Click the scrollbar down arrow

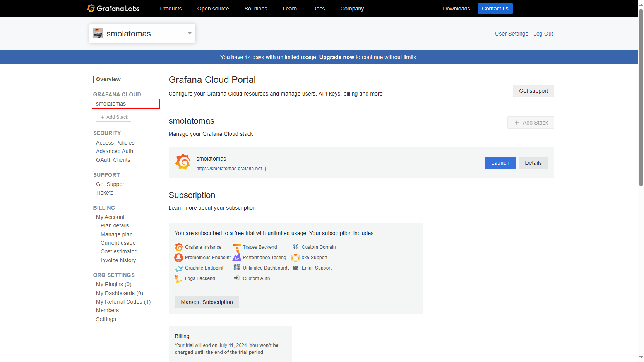click(641, 358)
